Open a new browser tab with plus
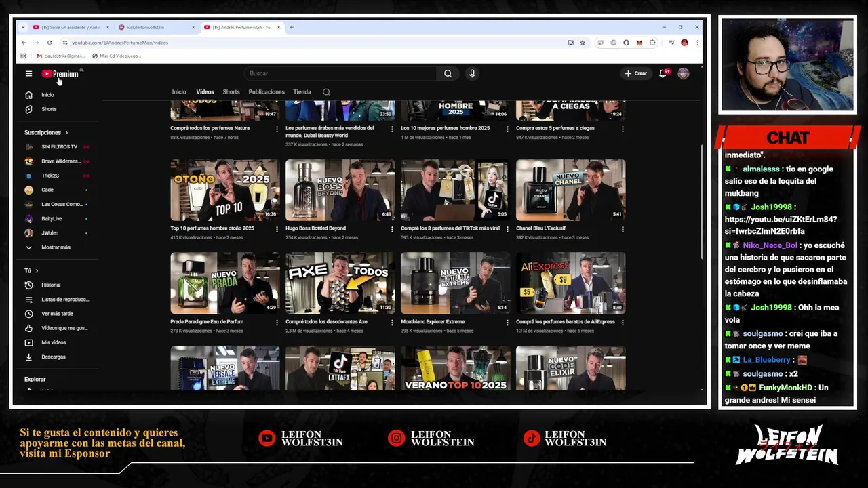 point(292,27)
